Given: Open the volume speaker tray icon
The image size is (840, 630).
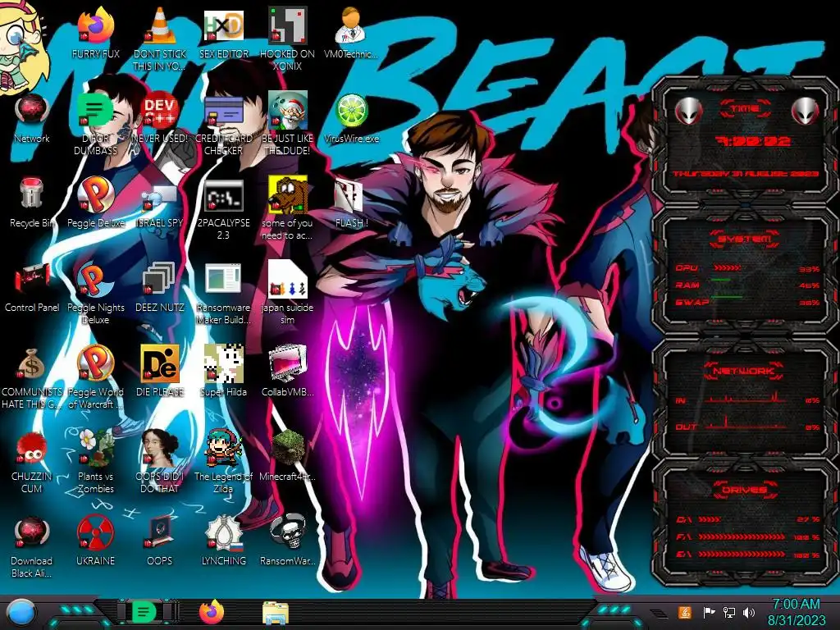Looking at the screenshot, I should coord(749,612).
